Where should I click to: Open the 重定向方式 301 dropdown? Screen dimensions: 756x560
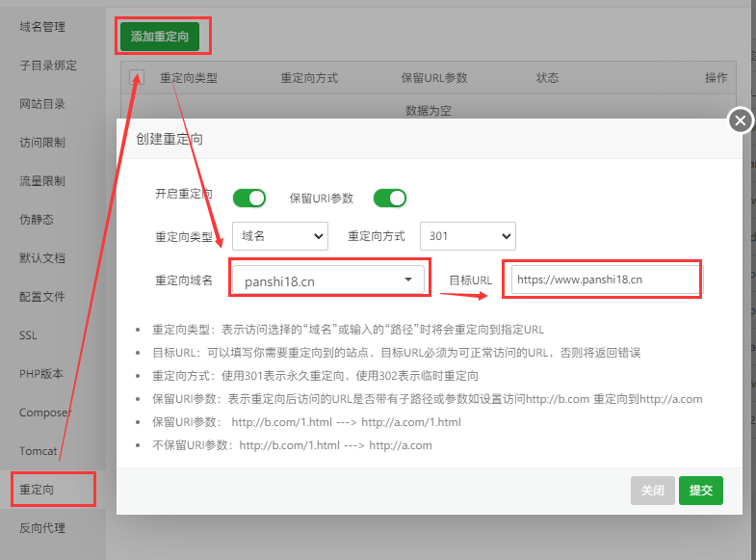pyautogui.click(x=467, y=236)
